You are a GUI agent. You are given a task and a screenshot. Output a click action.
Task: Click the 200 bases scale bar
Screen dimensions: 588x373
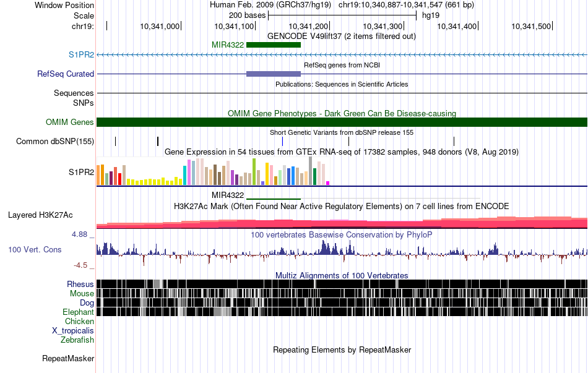click(342, 15)
